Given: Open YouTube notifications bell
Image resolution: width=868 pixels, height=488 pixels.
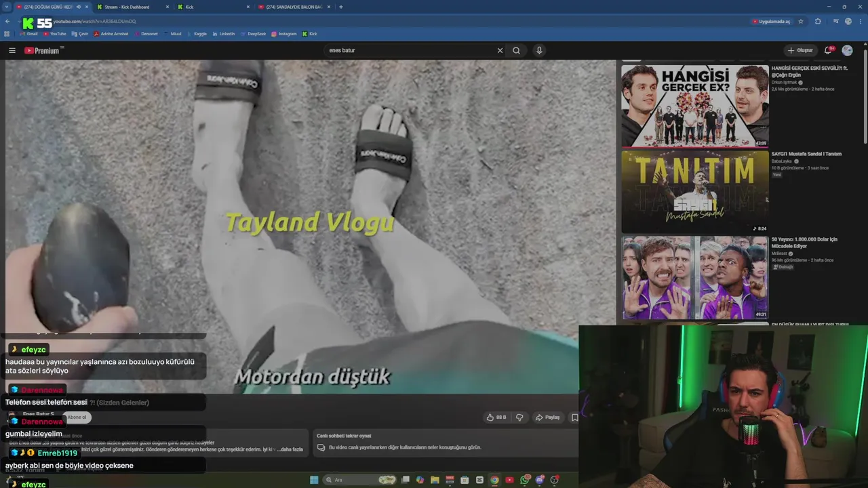Looking at the screenshot, I should click(829, 50).
